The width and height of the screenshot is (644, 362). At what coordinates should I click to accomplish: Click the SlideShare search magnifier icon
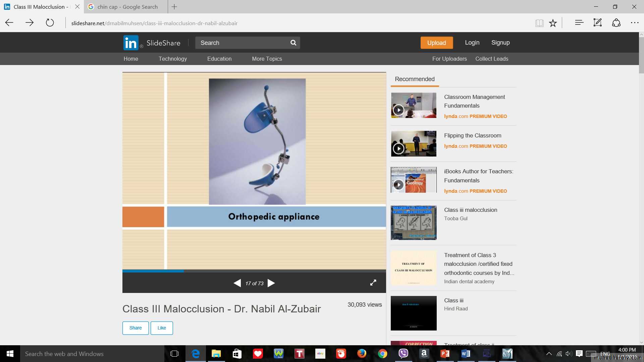(293, 43)
